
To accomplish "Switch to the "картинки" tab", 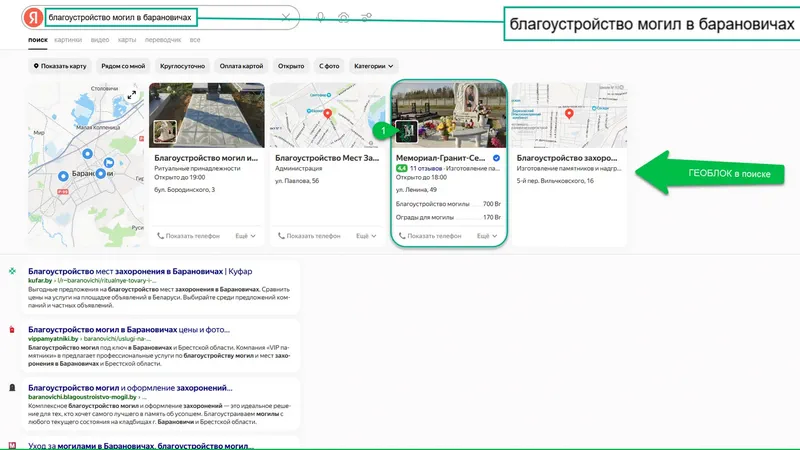I will point(68,40).
